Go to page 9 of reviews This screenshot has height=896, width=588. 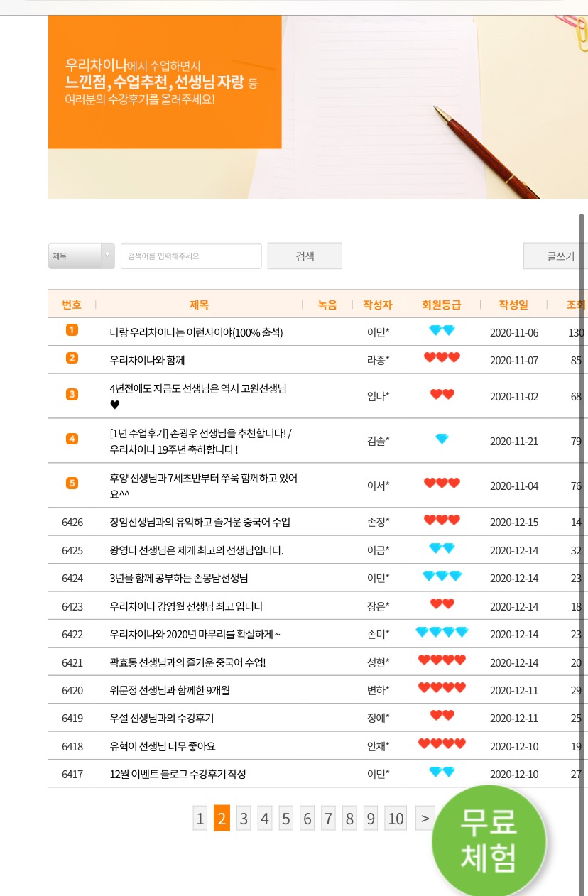tap(371, 819)
